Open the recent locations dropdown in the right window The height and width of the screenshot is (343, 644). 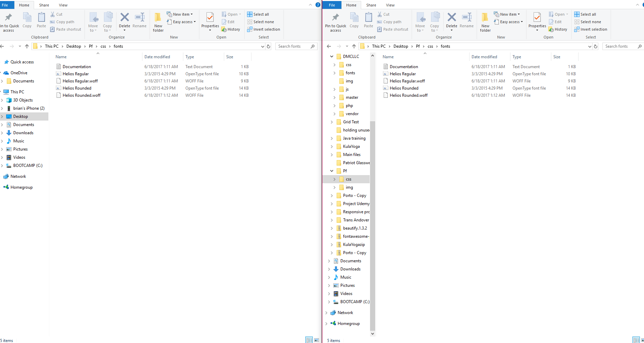tap(347, 46)
